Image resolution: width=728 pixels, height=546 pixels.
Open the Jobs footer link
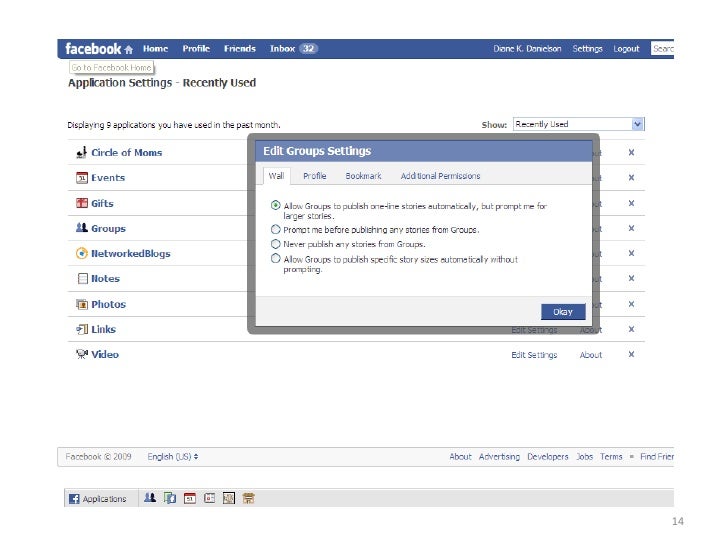point(585,457)
